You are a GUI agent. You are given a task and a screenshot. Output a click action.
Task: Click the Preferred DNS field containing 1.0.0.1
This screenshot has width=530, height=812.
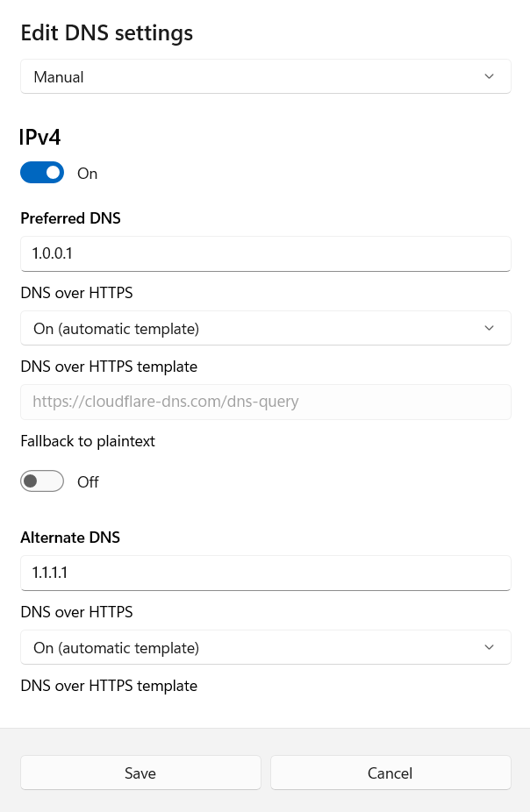tap(265, 254)
